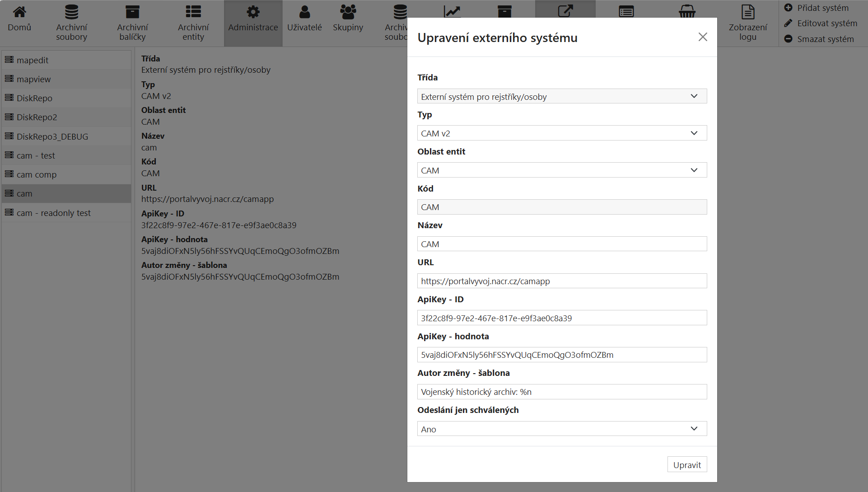The width and height of the screenshot is (868, 492).
Task: Click the ApiKey - hodnota field
Action: 562,355
